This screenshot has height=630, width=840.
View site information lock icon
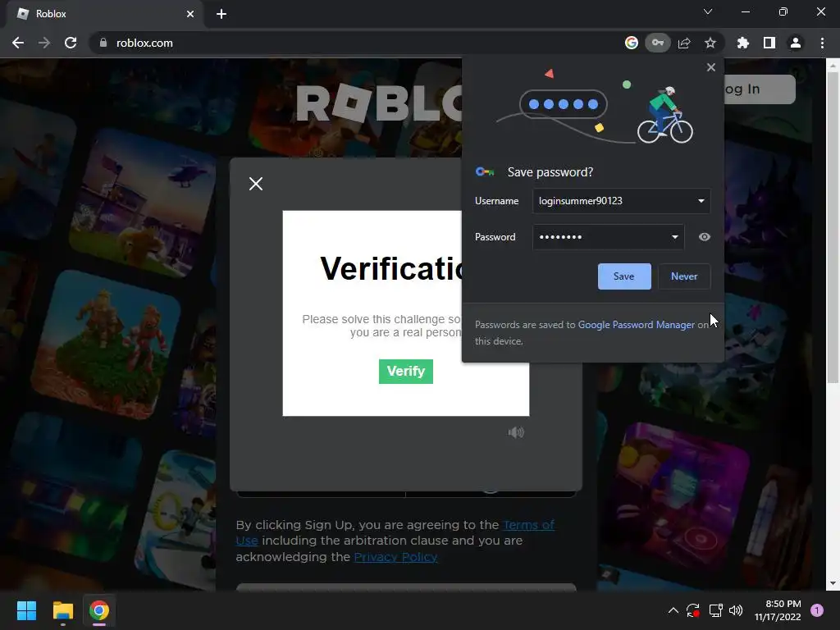(x=103, y=43)
